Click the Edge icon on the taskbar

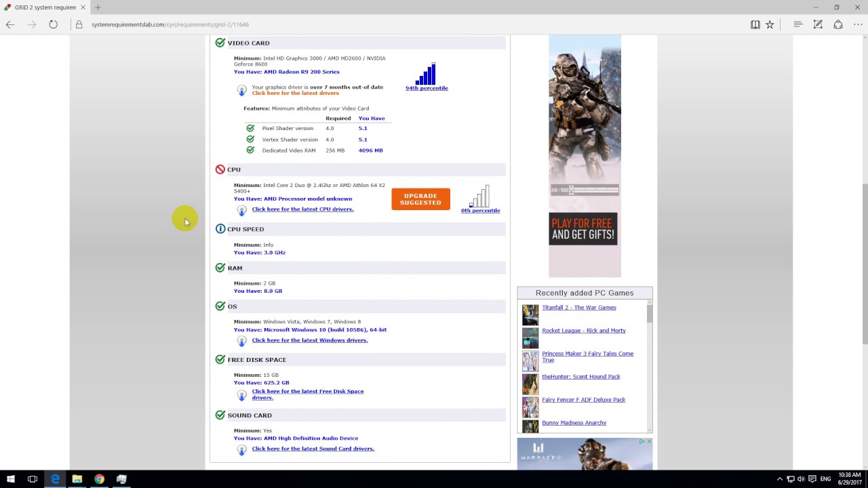point(55,479)
